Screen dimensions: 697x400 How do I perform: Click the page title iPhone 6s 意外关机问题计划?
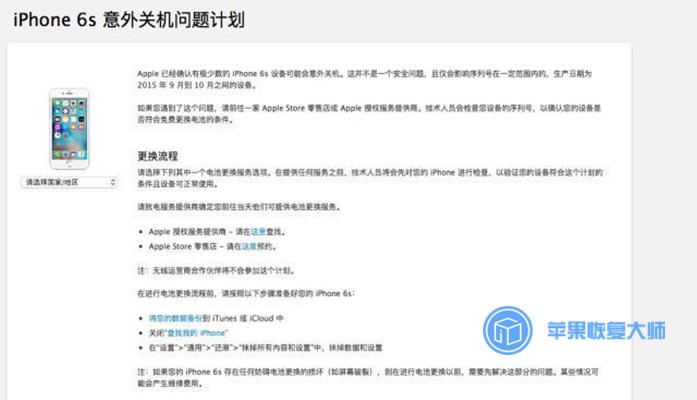(129, 20)
